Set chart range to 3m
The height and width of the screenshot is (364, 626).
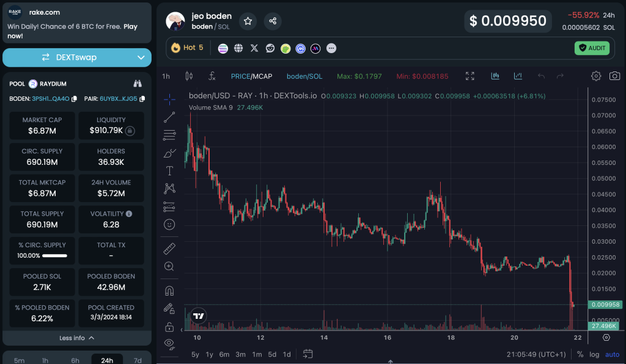tap(240, 354)
